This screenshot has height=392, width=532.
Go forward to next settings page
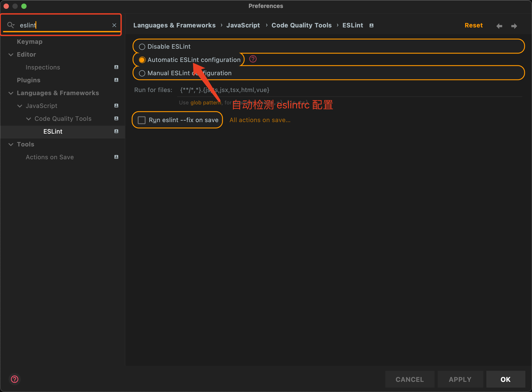[514, 26]
